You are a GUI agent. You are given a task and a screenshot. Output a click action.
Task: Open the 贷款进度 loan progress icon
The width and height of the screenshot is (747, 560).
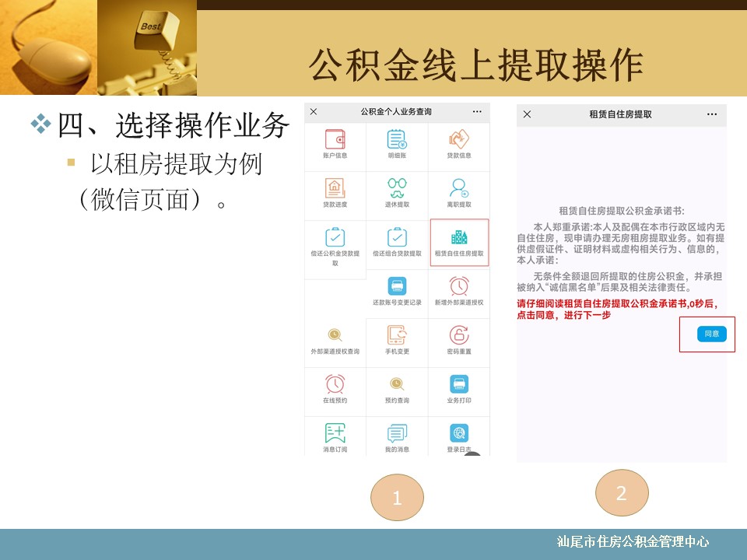point(335,190)
